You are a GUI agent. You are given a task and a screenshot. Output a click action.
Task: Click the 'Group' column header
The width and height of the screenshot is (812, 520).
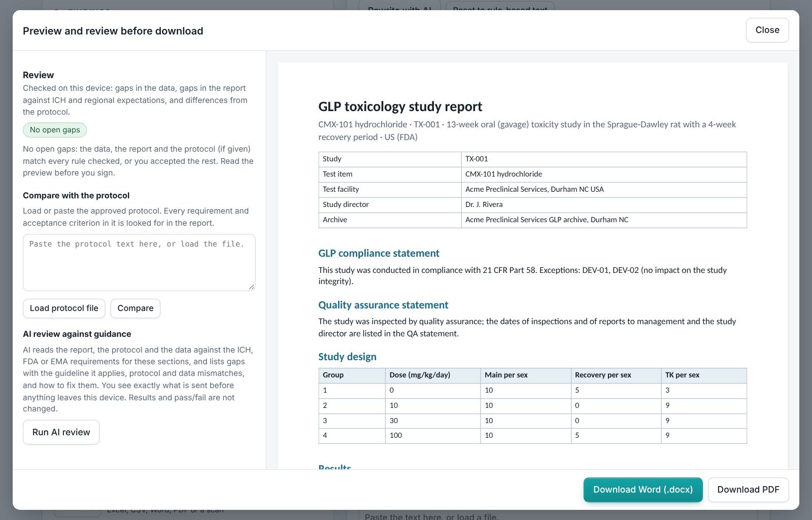point(352,375)
